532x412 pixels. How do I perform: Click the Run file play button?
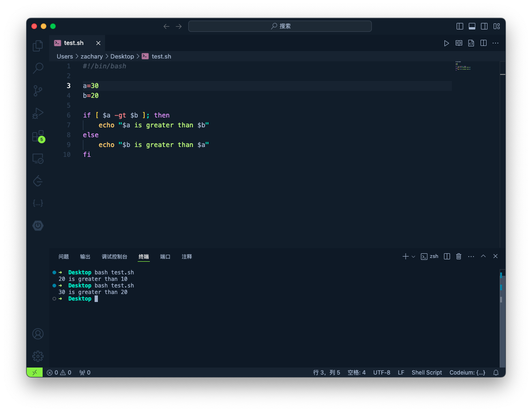click(446, 43)
